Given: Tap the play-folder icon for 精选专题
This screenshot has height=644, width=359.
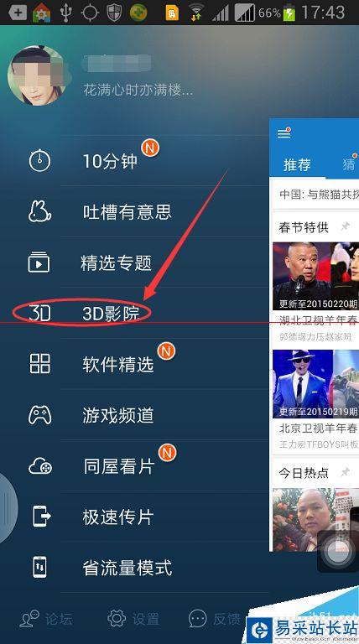Looking at the screenshot, I should click(39, 262).
